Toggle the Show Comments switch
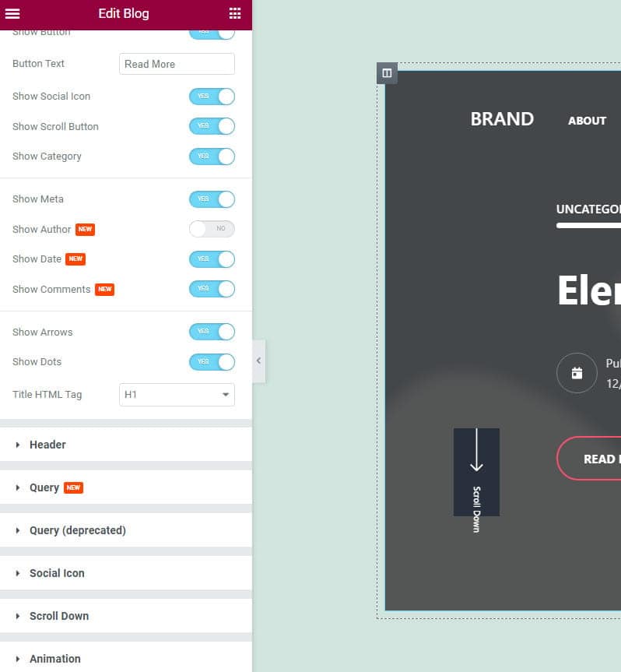The image size is (621, 672). click(x=212, y=289)
